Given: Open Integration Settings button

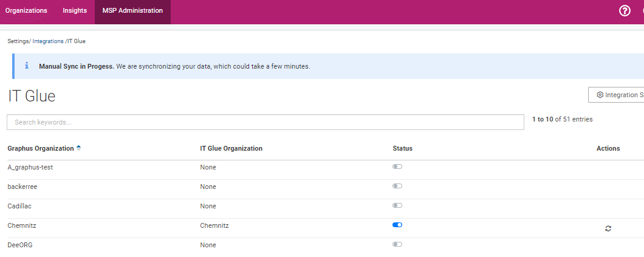Looking at the screenshot, I should 616,95.
